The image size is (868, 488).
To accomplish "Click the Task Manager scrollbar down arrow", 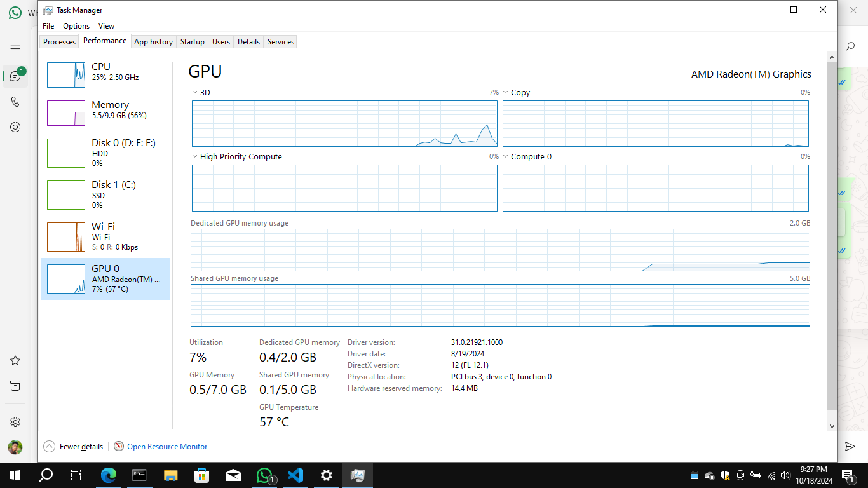I will point(832,426).
